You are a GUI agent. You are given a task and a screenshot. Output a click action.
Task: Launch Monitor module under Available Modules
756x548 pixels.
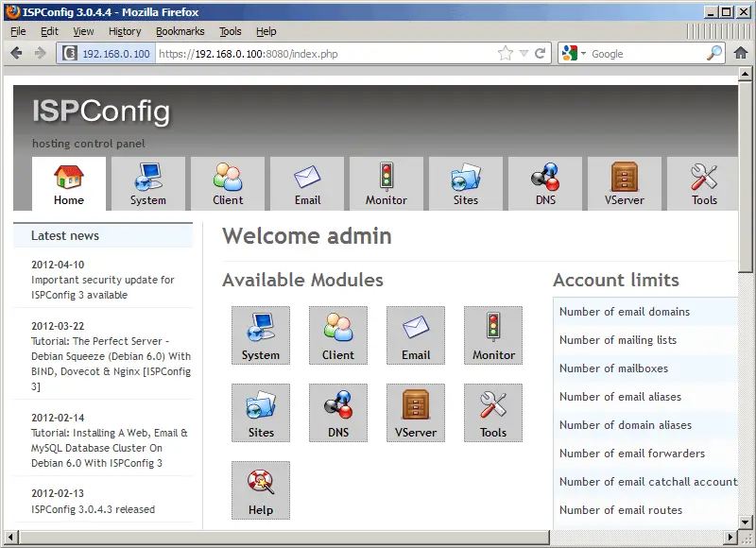point(493,335)
